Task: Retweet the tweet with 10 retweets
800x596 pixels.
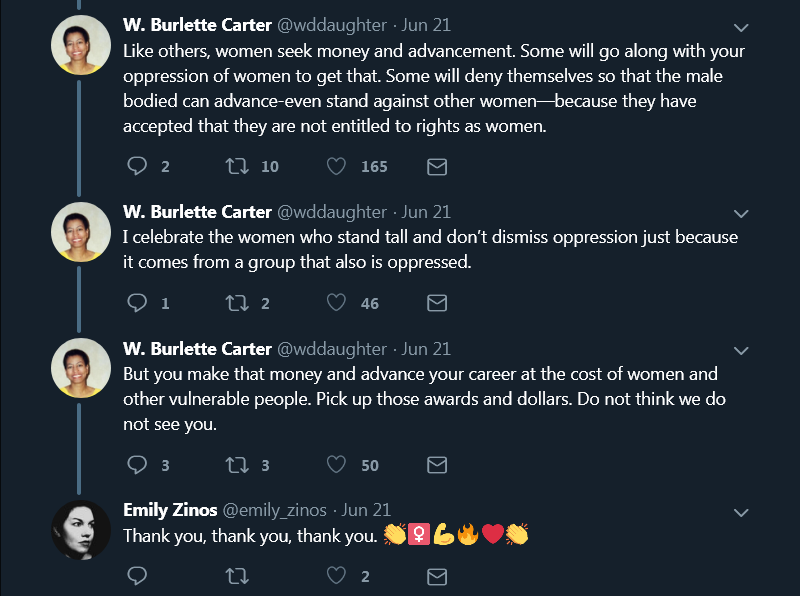Action: point(237,167)
